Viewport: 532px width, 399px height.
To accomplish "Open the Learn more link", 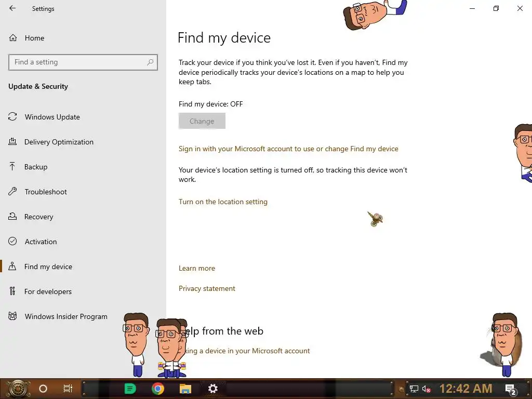I will click(197, 269).
